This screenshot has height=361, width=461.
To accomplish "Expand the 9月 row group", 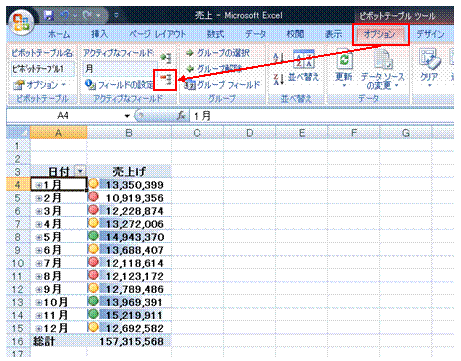I will click(x=39, y=289).
